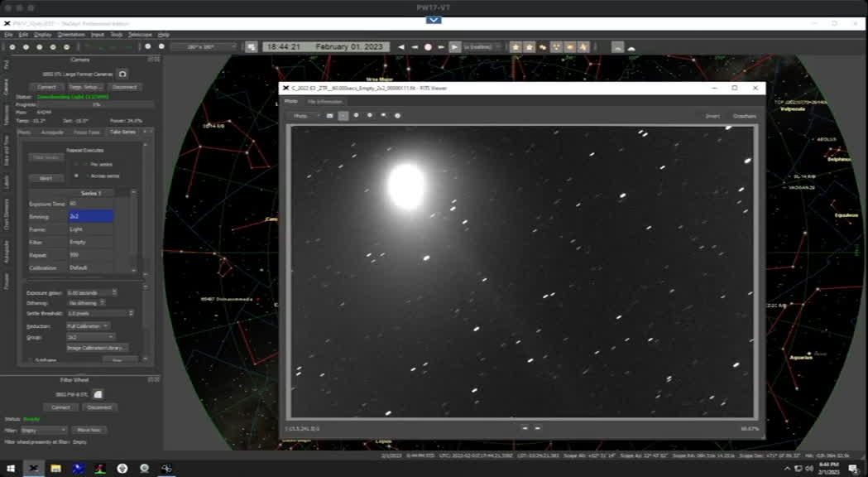Click the fourth round icon in main toolbar
868x477 pixels.
coord(53,47)
